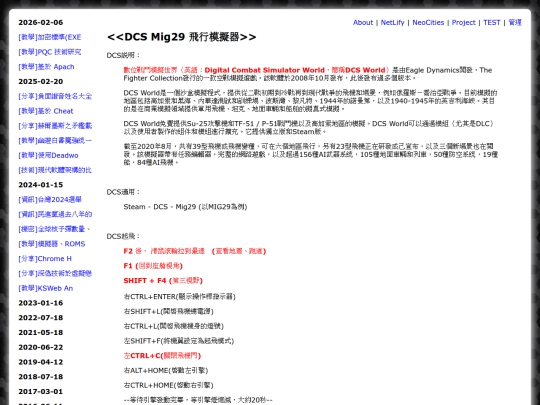Expand the 2019-04-12 date group
Image resolution: width=540 pixels, height=405 pixels.
click(41, 362)
